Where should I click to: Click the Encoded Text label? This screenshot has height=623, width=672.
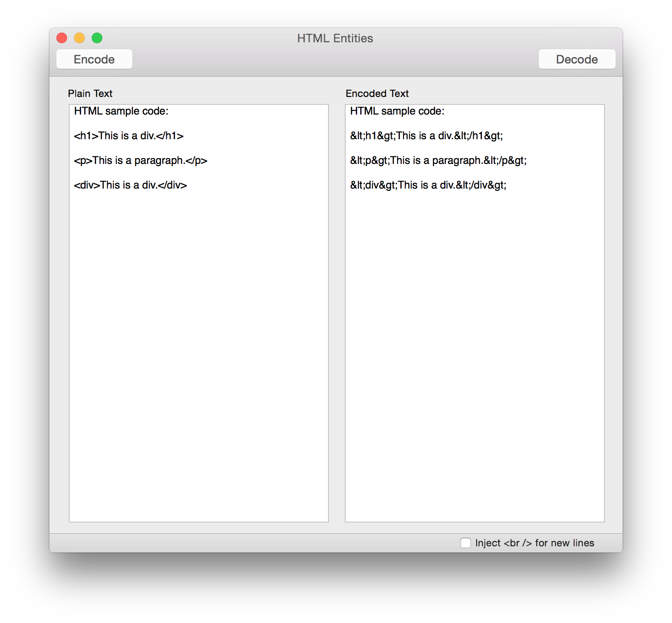[377, 93]
